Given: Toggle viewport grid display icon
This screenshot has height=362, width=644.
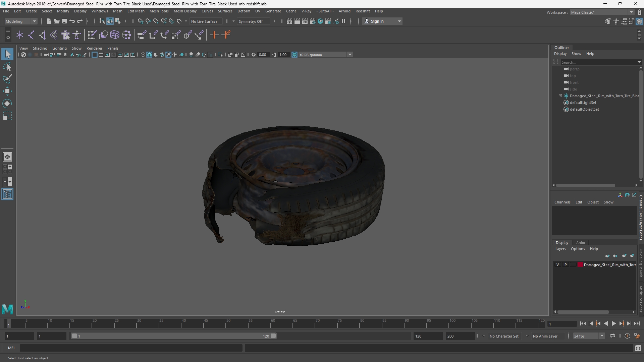Looking at the screenshot, I should 95,55.
